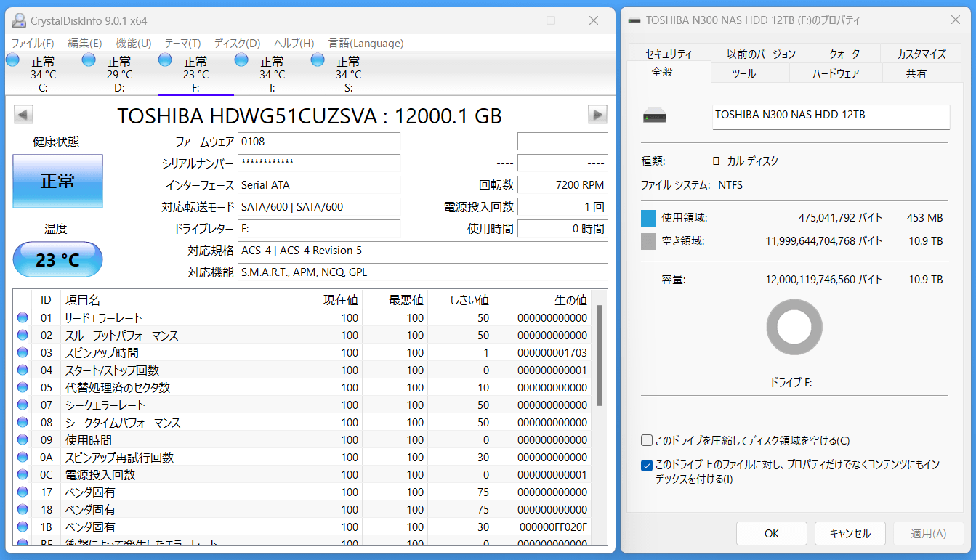Click OK in properties dialog
The height and width of the screenshot is (560, 976).
pyautogui.click(x=772, y=533)
